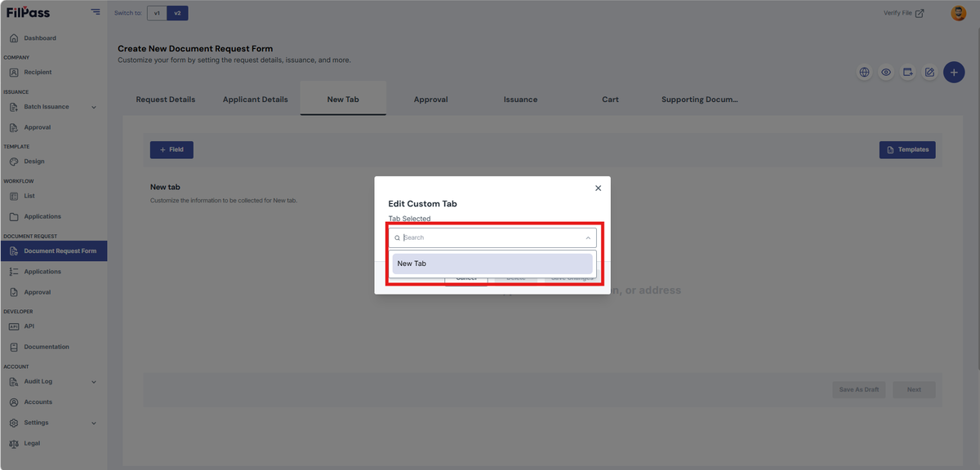980x470 pixels.
Task: Collapse the Tab Selected dropdown arrow
Action: 588,238
